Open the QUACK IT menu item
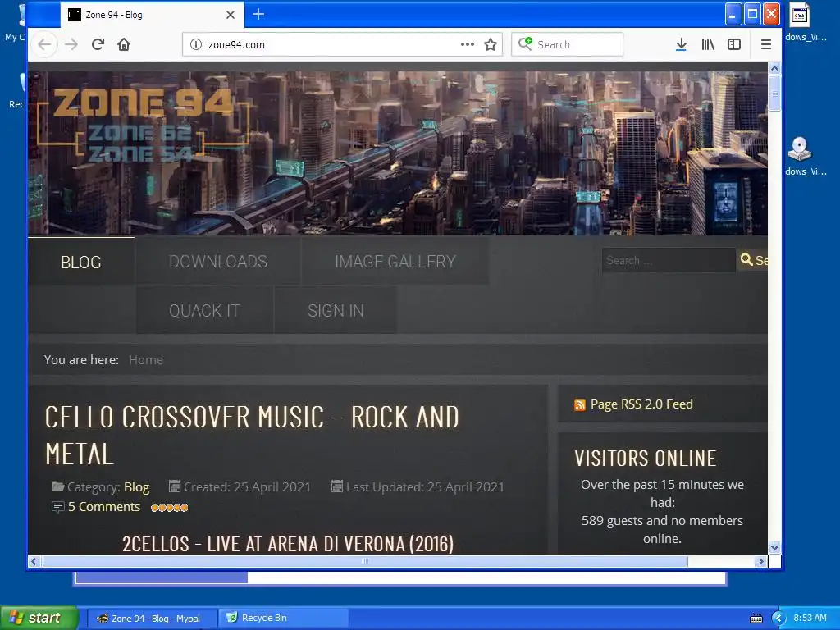Image resolution: width=840 pixels, height=630 pixels. pyautogui.click(x=204, y=310)
